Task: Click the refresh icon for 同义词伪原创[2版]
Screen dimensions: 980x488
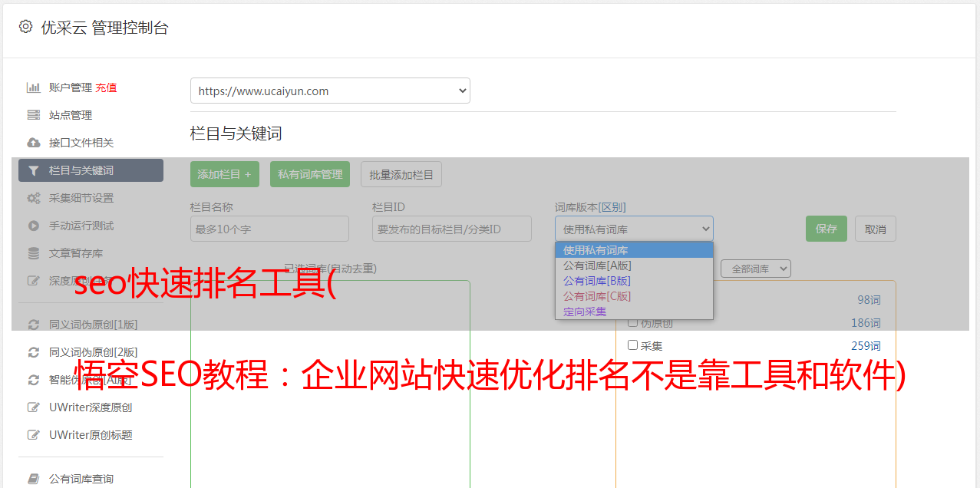Action: (x=34, y=352)
